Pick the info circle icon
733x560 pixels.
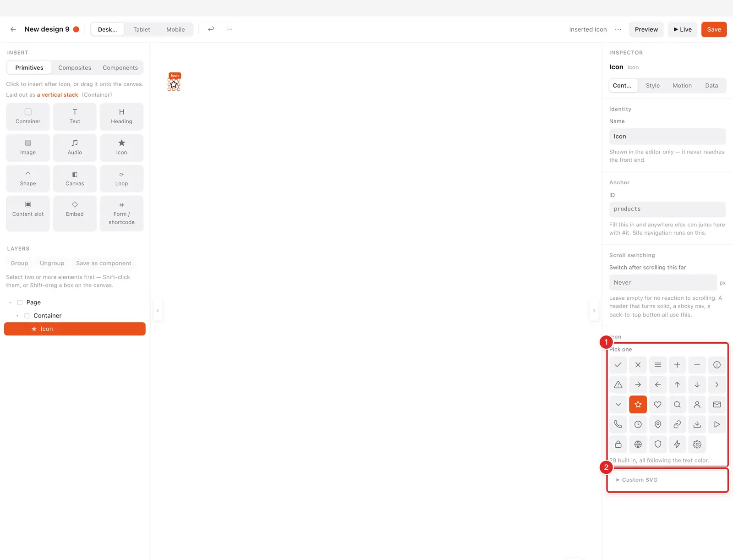coord(717,365)
